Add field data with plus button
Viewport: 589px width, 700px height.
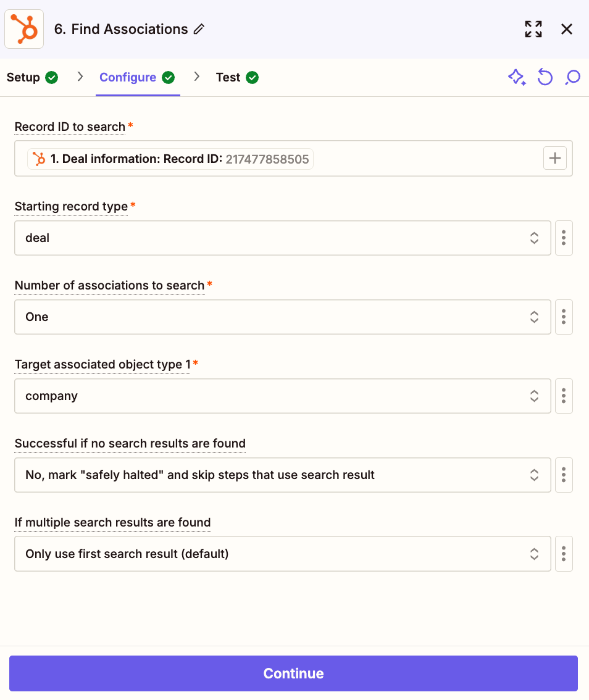[x=555, y=158]
